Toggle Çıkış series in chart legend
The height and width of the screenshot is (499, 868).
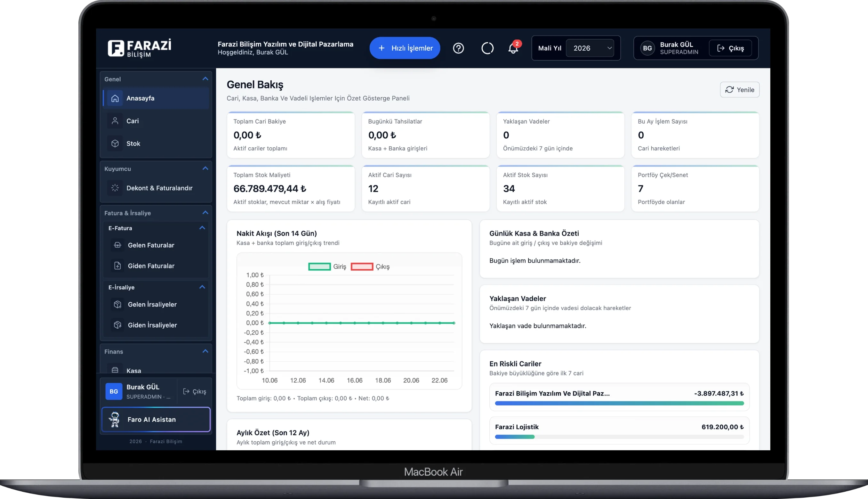(370, 267)
